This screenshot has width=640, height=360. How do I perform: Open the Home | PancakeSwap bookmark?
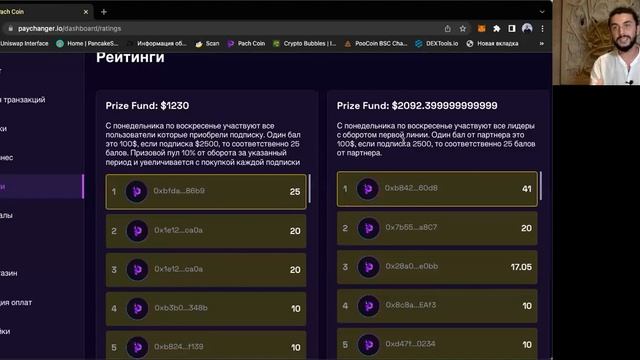pos(87,43)
